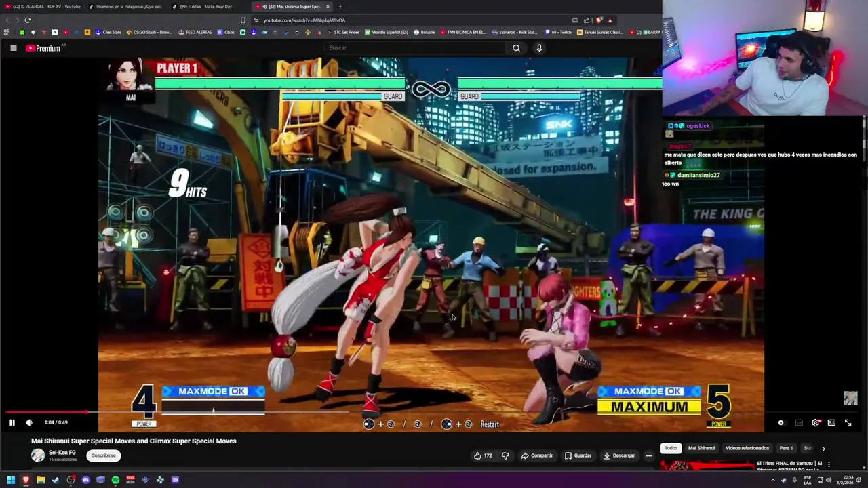Like the video showing 172 likes
Viewport: 868px width, 488px height.
pyautogui.click(x=483, y=455)
